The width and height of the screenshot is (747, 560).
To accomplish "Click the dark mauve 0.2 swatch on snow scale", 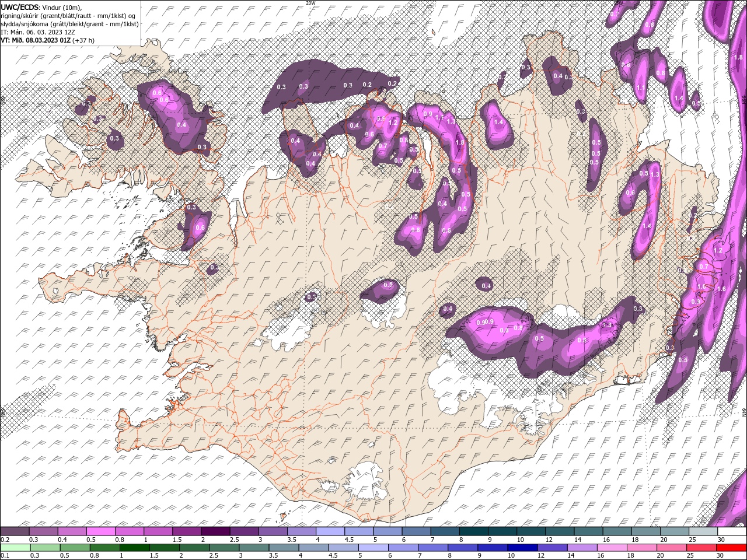I will click(15, 531).
